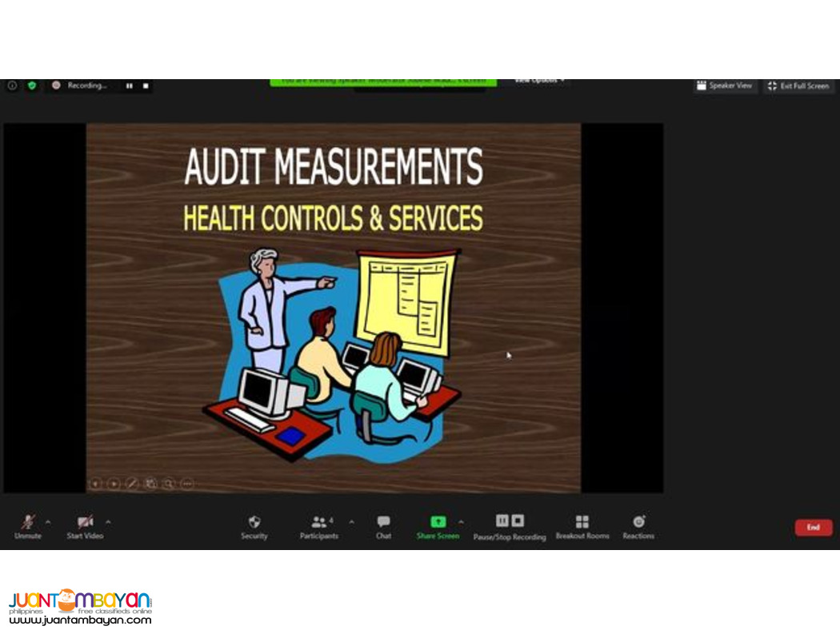This screenshot has width=840, height=630.
Task: Unmute the microphone
Action: pos(28,523)
